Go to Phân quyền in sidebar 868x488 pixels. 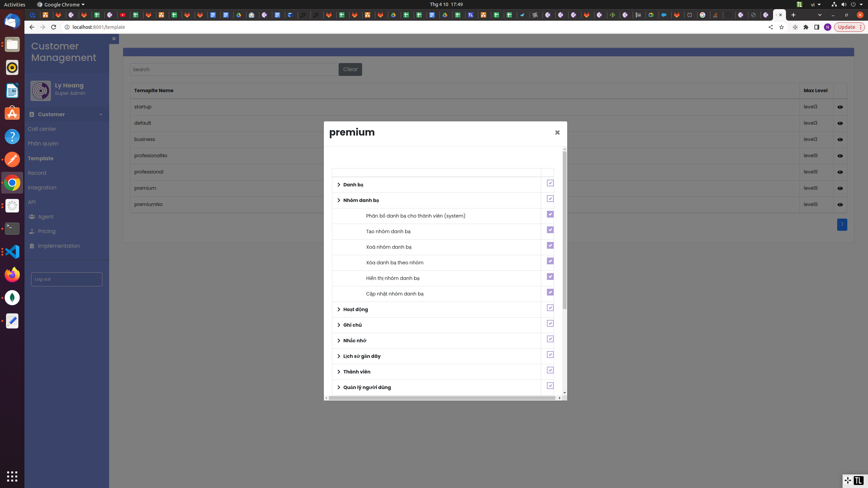pos(43,143)
